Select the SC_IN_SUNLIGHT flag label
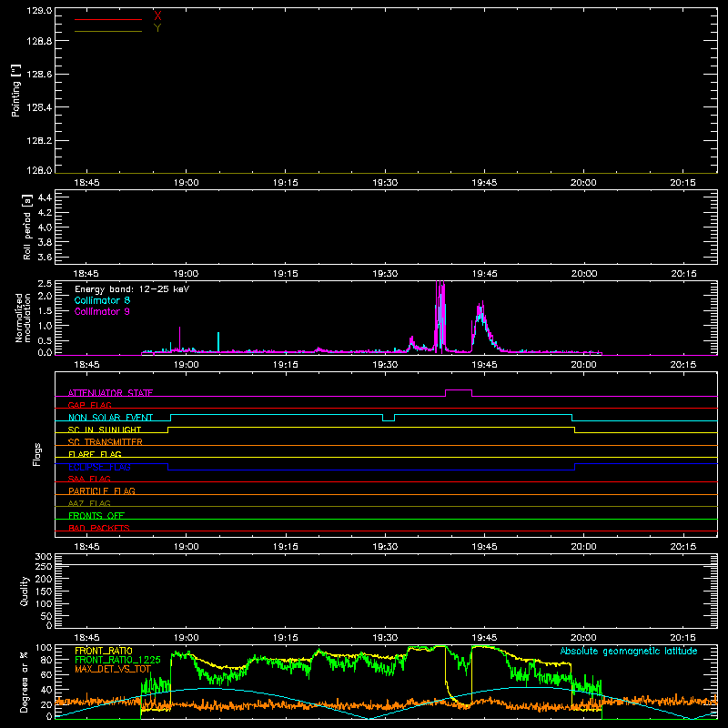The height and width of the screenshot is (728, 728). pos(105,430)
